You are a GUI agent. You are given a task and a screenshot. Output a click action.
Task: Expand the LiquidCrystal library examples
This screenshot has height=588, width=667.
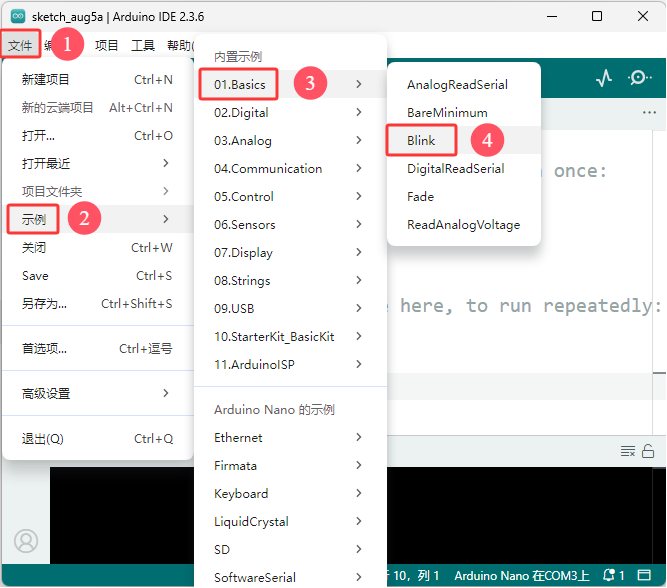(x=291, y=521)
